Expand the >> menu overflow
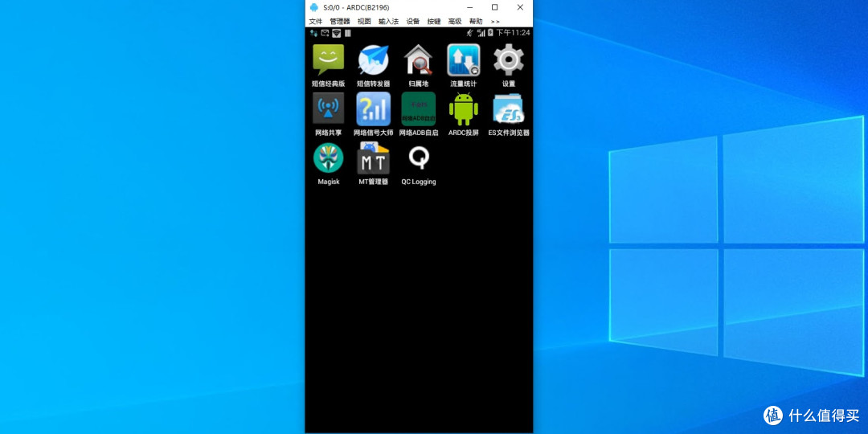The width and height of the screenshot is (868, 434). (x=495, y=21)
